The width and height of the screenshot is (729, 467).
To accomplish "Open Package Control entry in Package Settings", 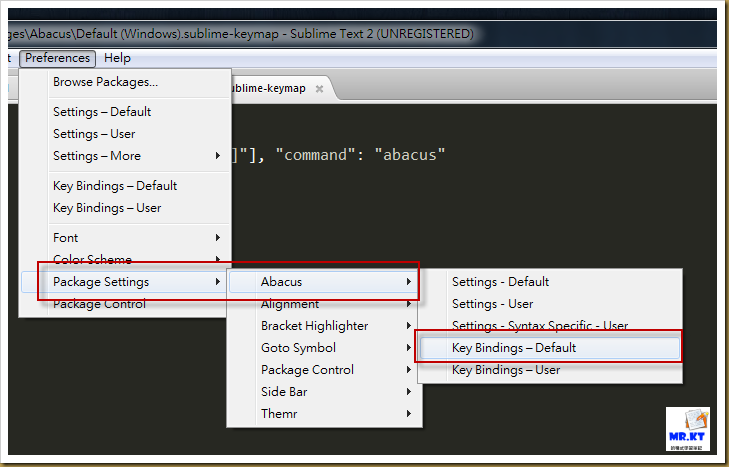I will point(324,370).
